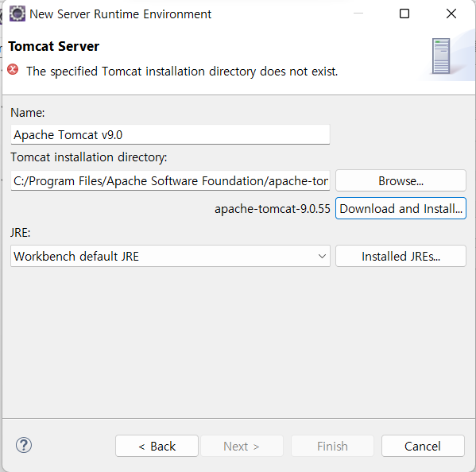
Task: Minimize the New Server Runtime Environment window
Action: [x=358, y=14]
